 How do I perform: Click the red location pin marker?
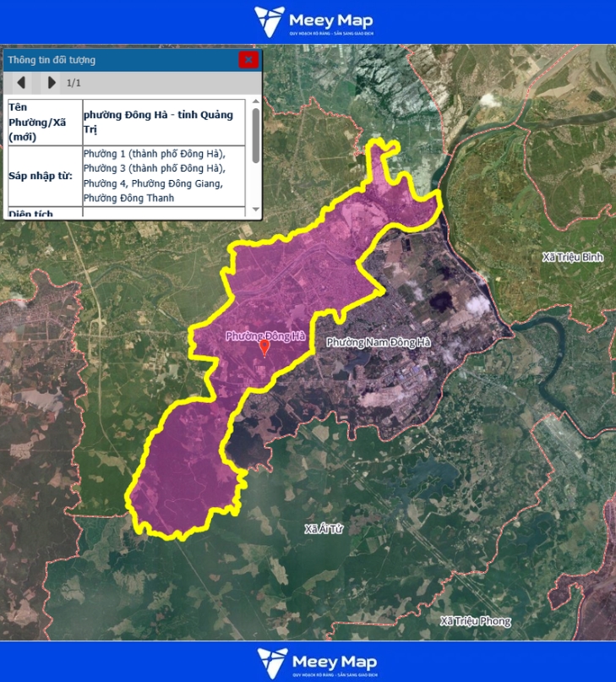click(x=264, y=347)
